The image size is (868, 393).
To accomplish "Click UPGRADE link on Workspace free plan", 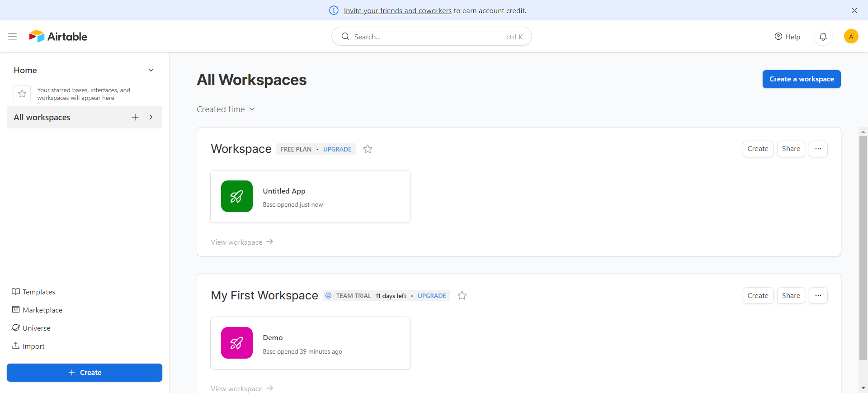I will click(x=337, y=149).
